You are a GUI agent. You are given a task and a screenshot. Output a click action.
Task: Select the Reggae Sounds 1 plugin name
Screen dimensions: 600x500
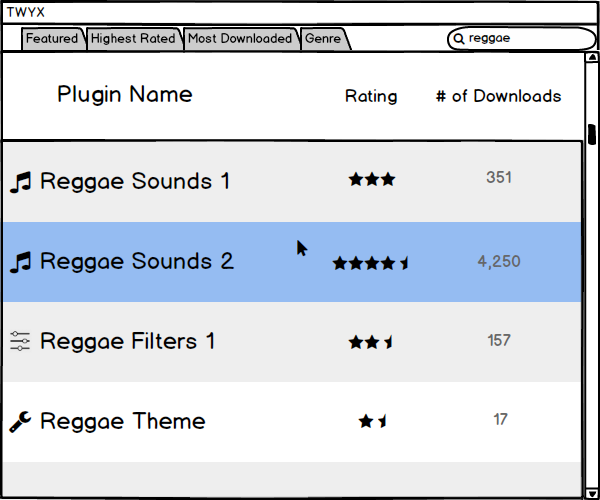135,181
